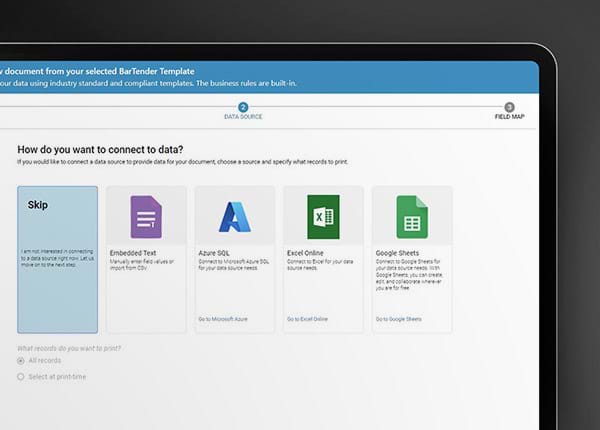The width and height of the screenshot is (600, 430).
Task: Jump to the FIELD MAP step label
Action: [509, 117]
